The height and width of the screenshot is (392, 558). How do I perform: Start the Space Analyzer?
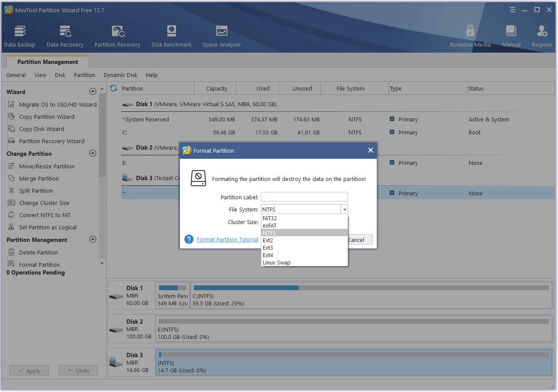[221, 35]
